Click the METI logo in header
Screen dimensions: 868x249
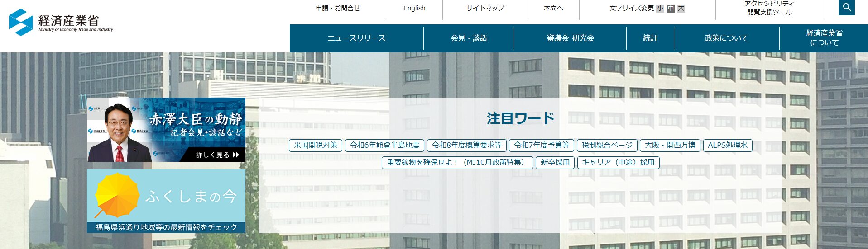(x=61, y=23)
